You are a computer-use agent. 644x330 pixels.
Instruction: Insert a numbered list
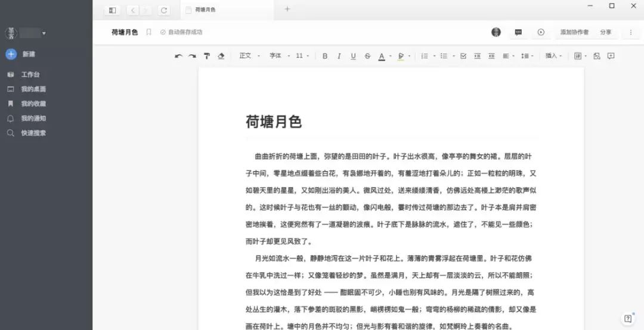(x=425, y=56)
